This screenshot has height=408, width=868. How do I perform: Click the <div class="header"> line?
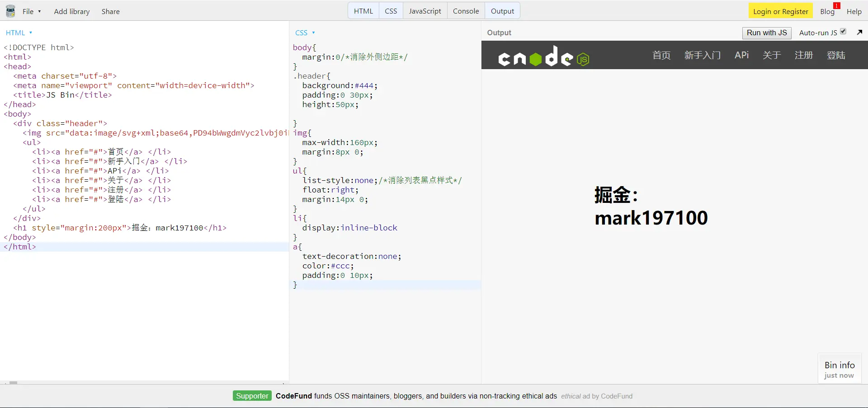[x=60, y=123]
